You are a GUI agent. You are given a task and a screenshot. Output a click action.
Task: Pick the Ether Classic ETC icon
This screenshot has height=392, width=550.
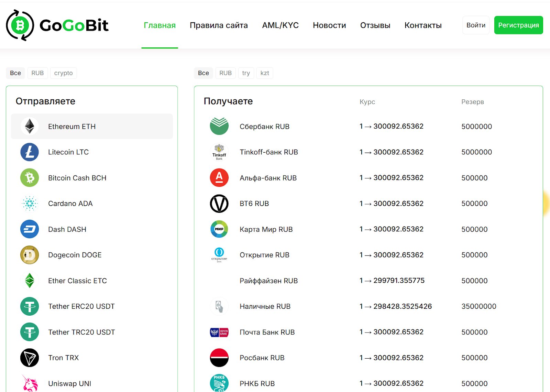tap(30, 281)
